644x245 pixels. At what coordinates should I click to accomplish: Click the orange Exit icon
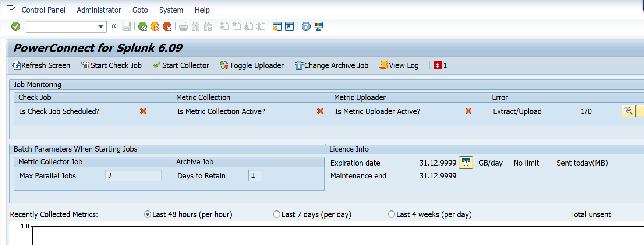click(x=155, y=26)
